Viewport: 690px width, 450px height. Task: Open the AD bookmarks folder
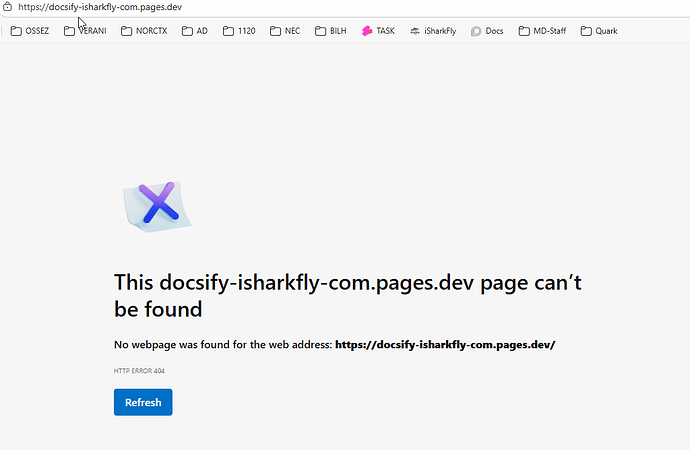pos(195,31)
